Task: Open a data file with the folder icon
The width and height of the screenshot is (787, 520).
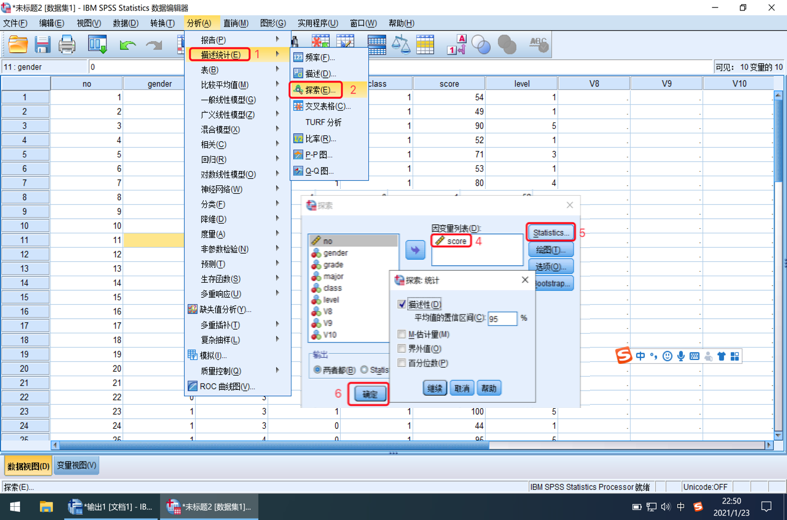Action: click(18, 45)
